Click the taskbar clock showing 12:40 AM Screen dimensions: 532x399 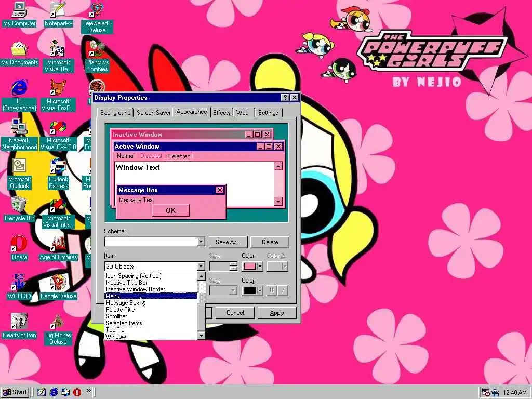coord(515,393)
